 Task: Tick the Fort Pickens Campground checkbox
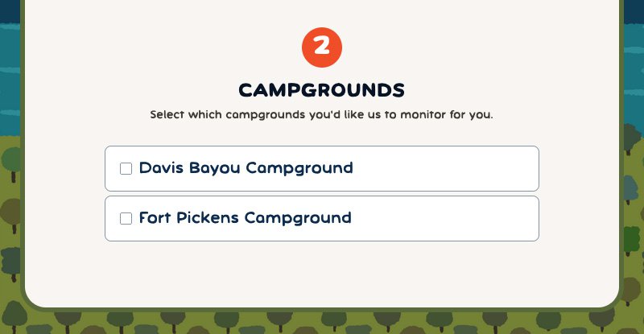coord(126,219)
